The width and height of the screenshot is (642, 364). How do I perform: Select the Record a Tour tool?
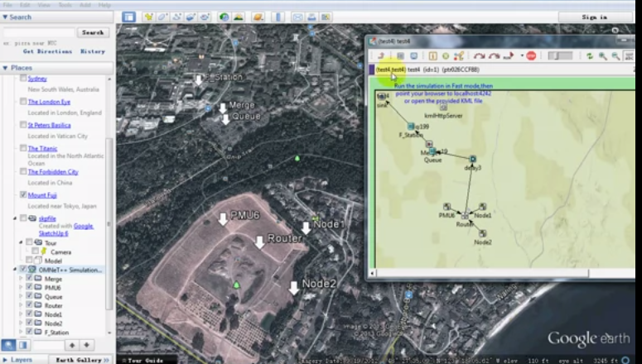pyautogui.click(x=205, y=17)
